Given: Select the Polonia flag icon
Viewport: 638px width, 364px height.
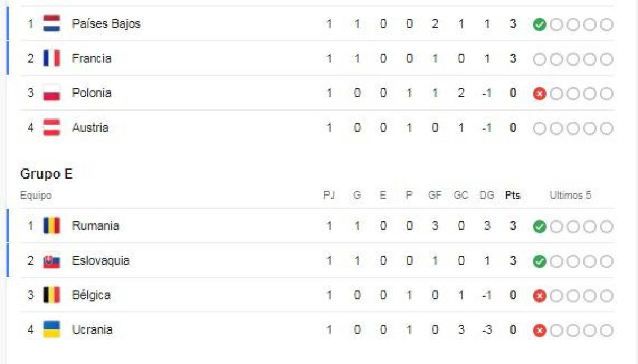Looking at the screenshot, I should [x=51, y=93].
